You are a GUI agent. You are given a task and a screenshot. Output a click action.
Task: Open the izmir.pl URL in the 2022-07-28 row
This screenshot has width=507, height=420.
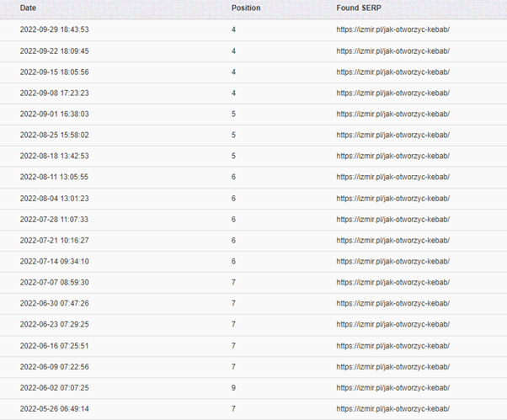click(392, 220)
